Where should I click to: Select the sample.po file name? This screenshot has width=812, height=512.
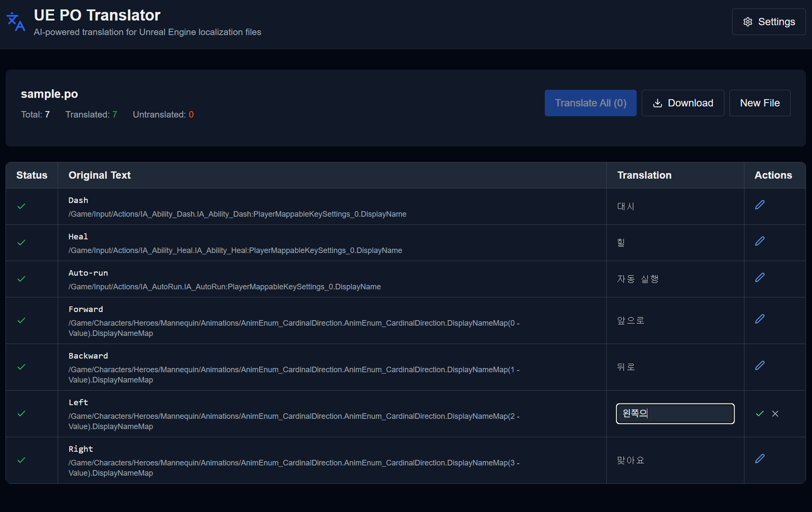point(50,94)
